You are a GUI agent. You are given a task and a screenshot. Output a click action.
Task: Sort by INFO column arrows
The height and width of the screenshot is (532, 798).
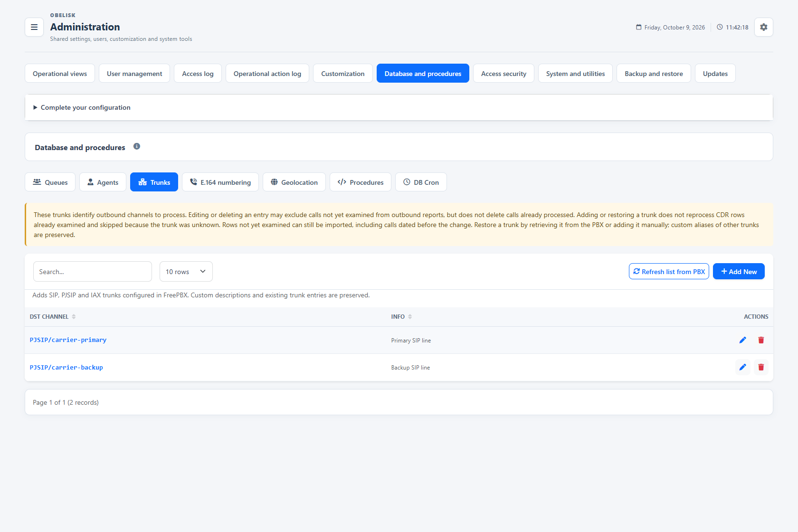pyautogui.click(x=410, y=317)
